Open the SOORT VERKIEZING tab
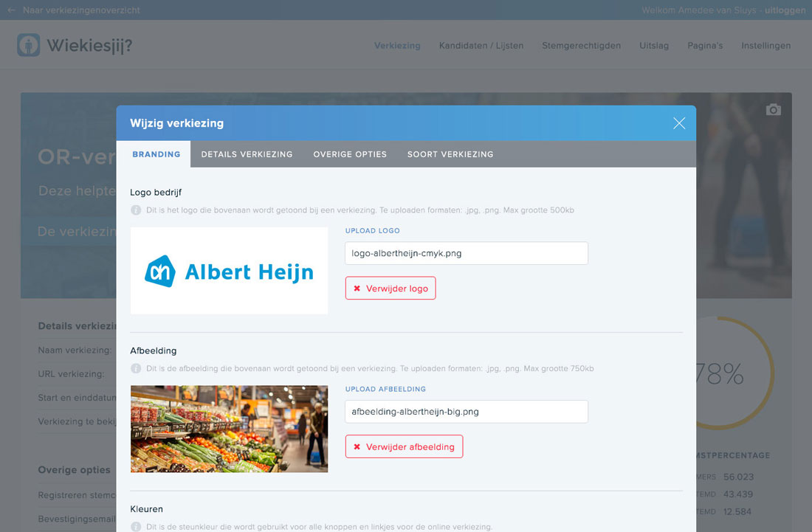Image resolution: width=812 pixels, height=532 pixels. pyautogui.click(x=450, y=154)
